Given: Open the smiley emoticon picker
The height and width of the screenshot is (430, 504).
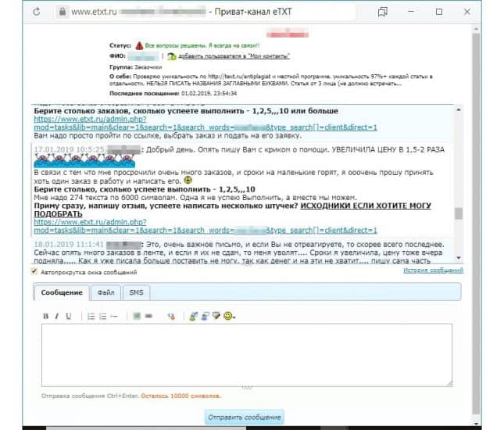Looking at the screenshot, I should 228,316.
